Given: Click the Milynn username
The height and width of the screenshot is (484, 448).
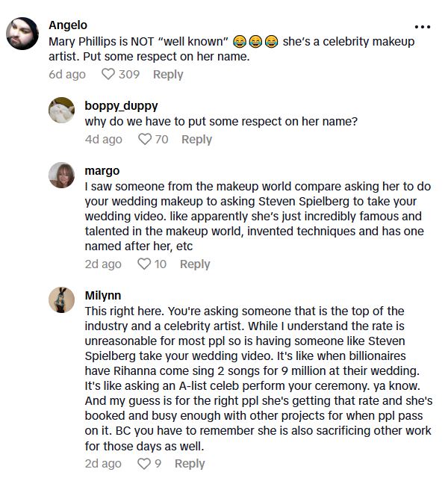Looking at the screenshot, I should (x=103, y=295).
